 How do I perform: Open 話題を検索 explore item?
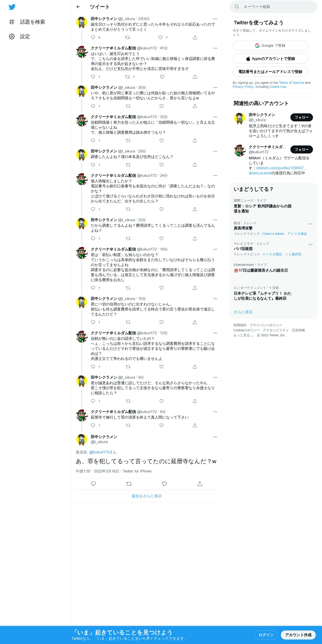point(27,22)
